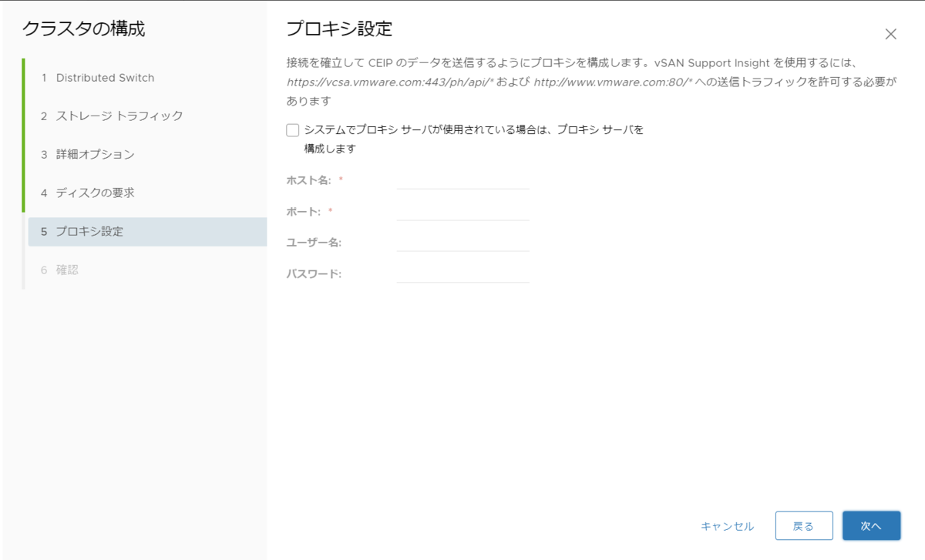This screenshot has height=560, width=925.
Task: Enable the proxy server configuration checkbox
Action: tap(292, 129)
